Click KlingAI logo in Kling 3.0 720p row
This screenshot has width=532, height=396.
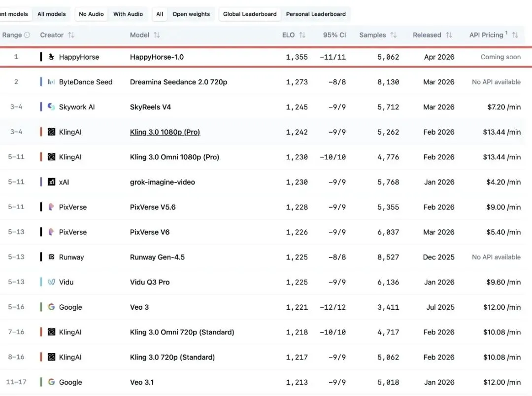(x=51, y=357)
